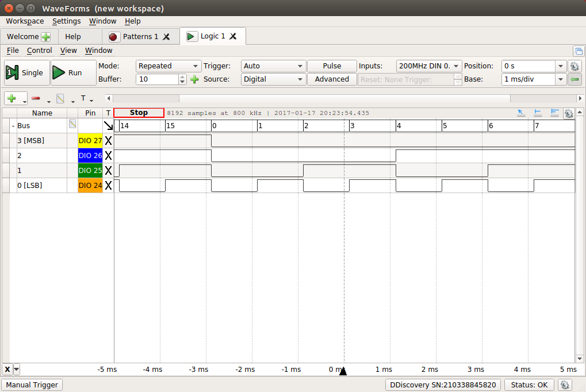Click the gear icon in the status bar
The width and height of the screenshot is (586, 392).
565,385
